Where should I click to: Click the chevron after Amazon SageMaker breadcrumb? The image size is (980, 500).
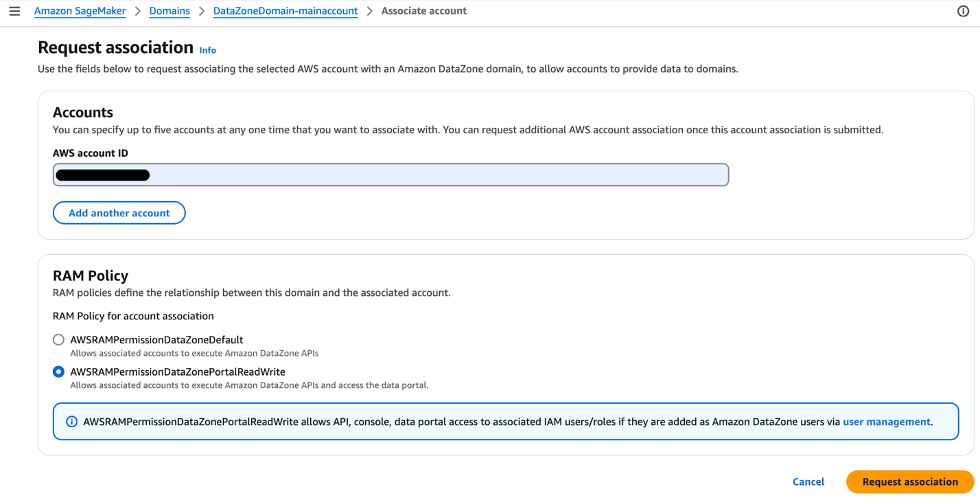138,11
